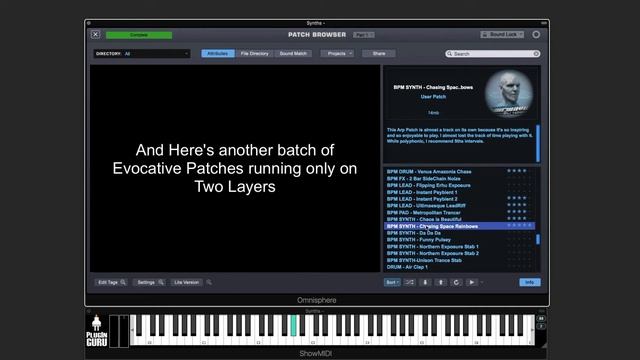The width and height of the screenshot is (640, 360).
Task: Switch to the Attributes tab
Action: [x=218, y=54]
